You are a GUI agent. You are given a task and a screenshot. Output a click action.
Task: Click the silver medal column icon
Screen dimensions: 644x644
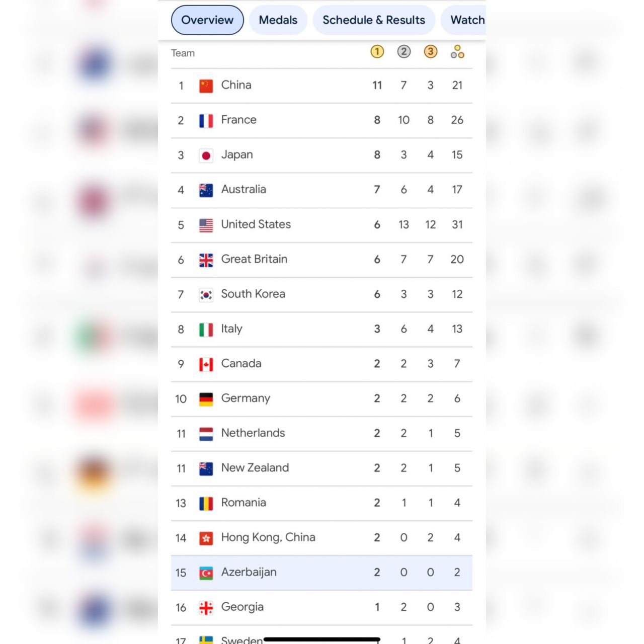[x=404, y=52]
